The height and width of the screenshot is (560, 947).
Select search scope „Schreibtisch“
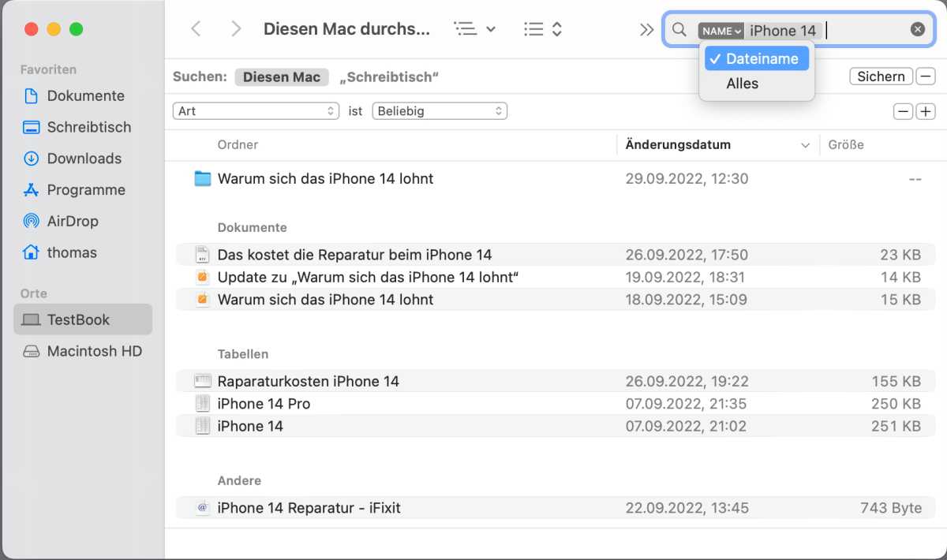(x=389, y=77)
